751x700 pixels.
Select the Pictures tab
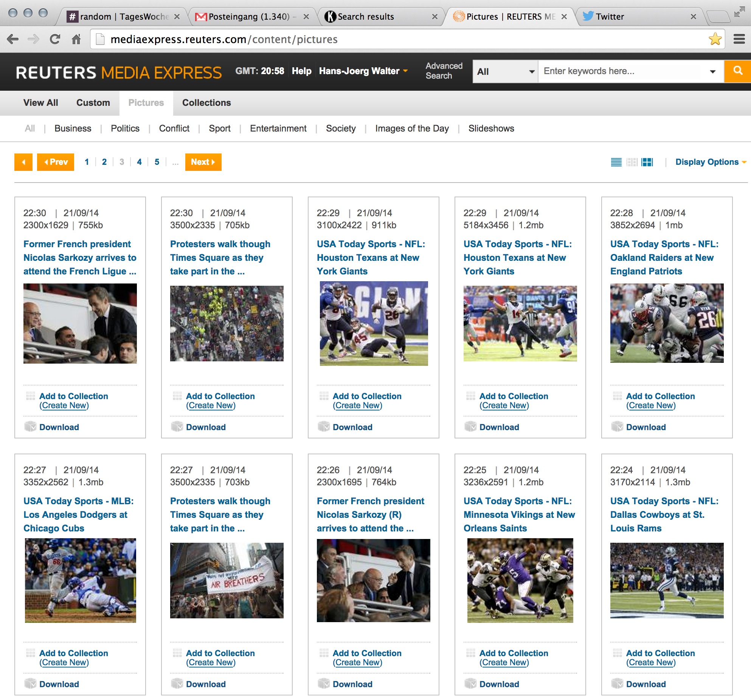(146, 103)
